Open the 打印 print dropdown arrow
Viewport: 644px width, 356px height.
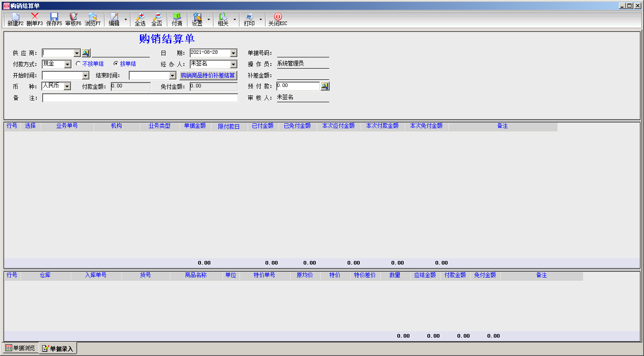261,19
